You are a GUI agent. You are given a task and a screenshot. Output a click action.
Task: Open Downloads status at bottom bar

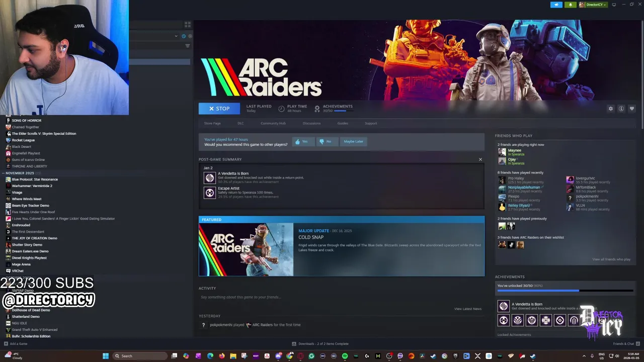320,344
